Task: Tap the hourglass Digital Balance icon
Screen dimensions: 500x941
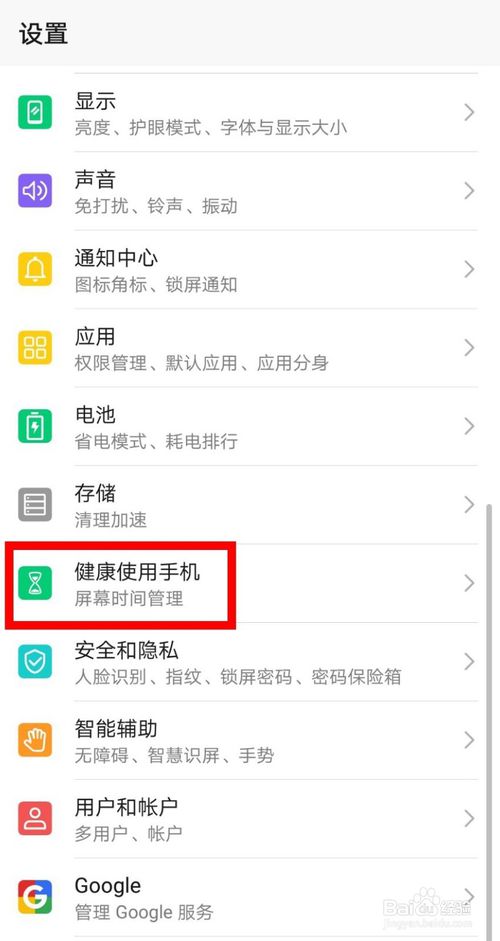Action: pos(35,583)
